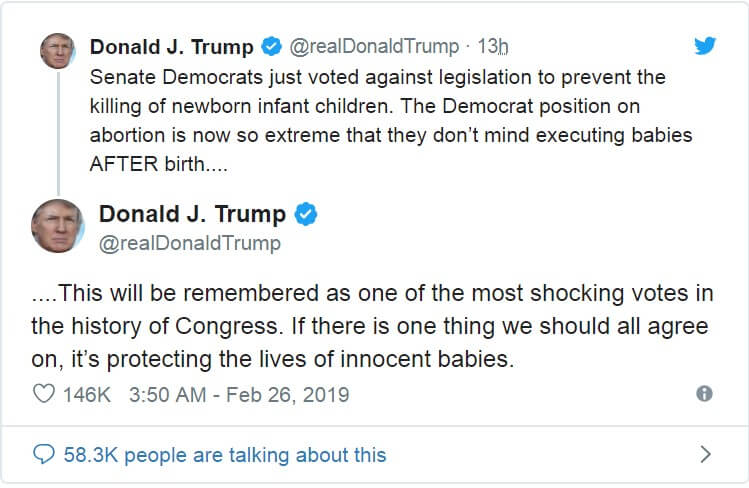Click the @realDonaldTrump handle below the large name
The image size is (749, 488).
point(189,243)
